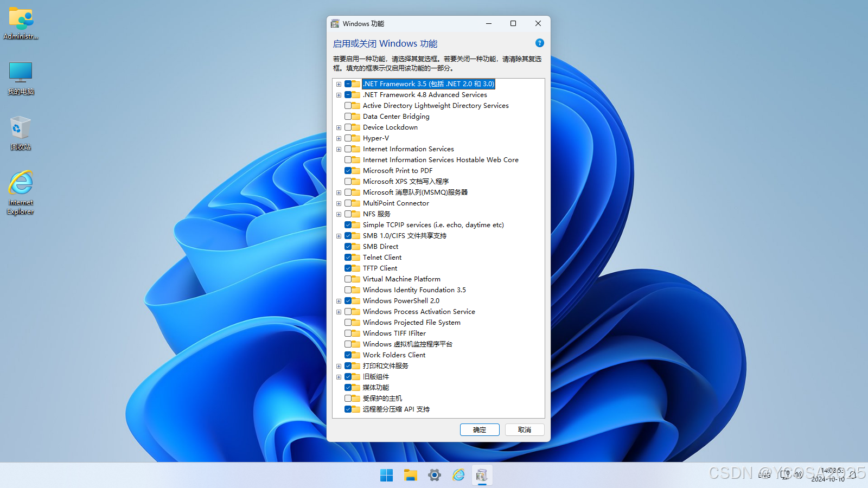Click the Data Center Bridging folder icon
Screen dimensions: 868x488
[356, 117]
